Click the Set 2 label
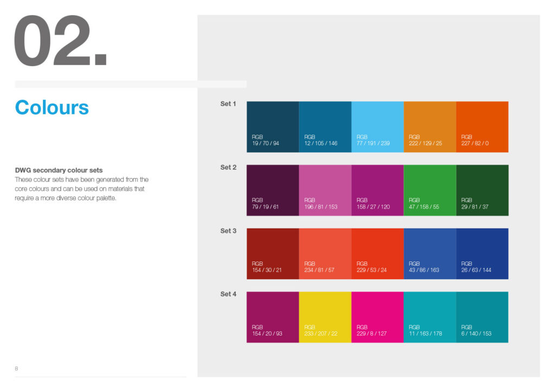Screen dimensions: 555x392 tap(228, 167)
